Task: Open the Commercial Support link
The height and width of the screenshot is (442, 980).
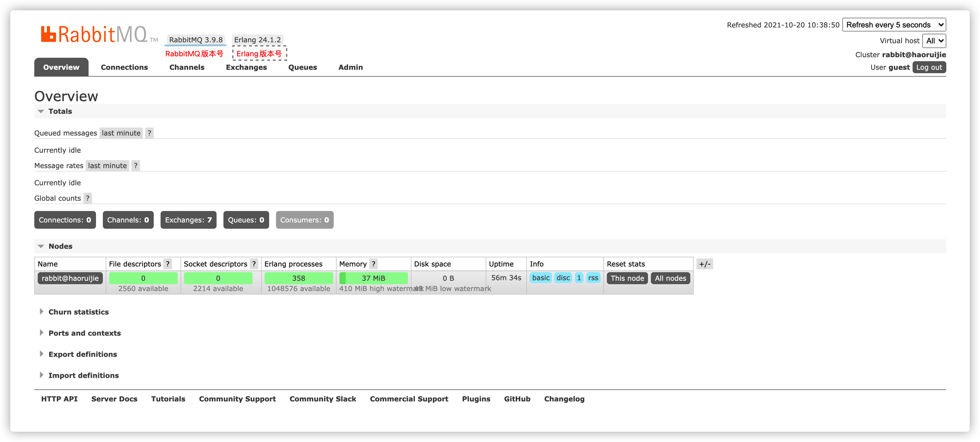Action: [x=409, y=399]
